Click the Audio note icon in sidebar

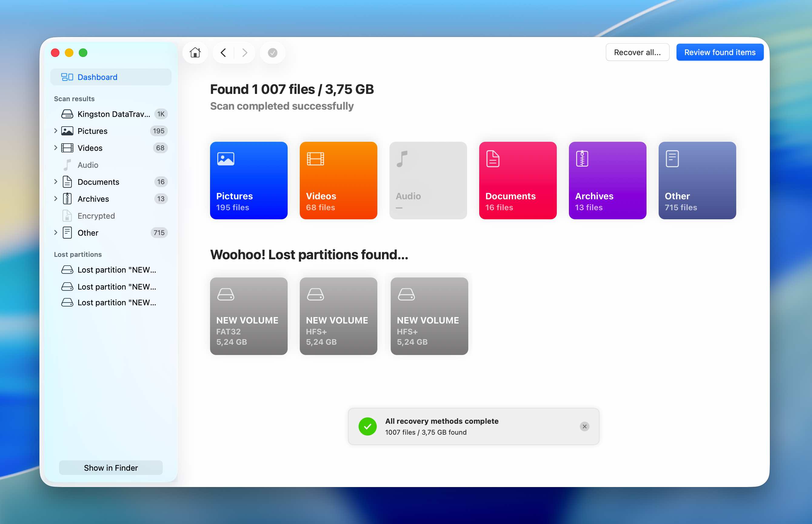tap(67, 165)
